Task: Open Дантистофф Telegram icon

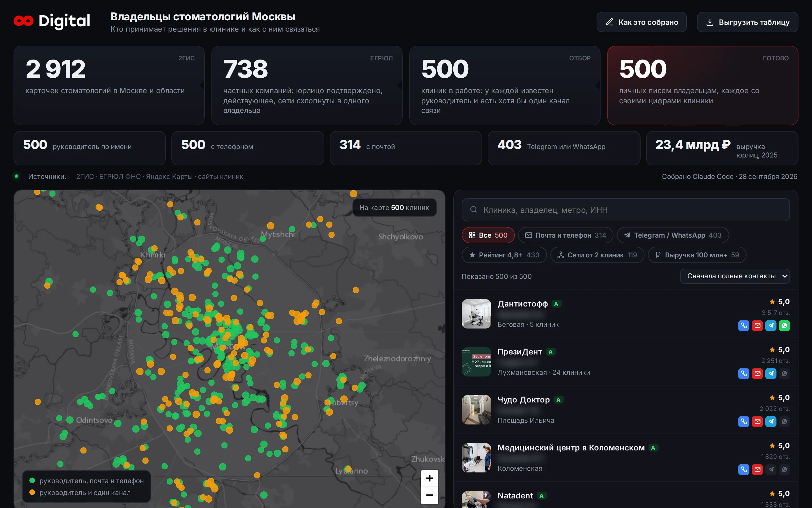Action: coord(771,325)
